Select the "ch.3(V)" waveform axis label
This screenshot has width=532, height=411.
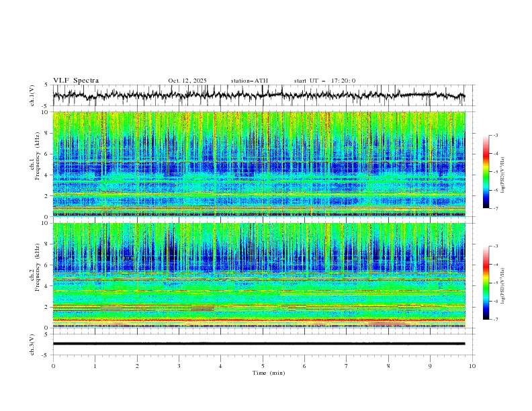[32, 345]
